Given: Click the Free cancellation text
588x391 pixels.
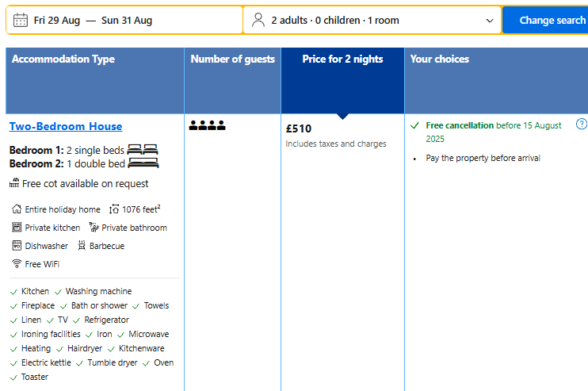Looking at the screenshot, I should pyautogui.click(x=459, y=125).
